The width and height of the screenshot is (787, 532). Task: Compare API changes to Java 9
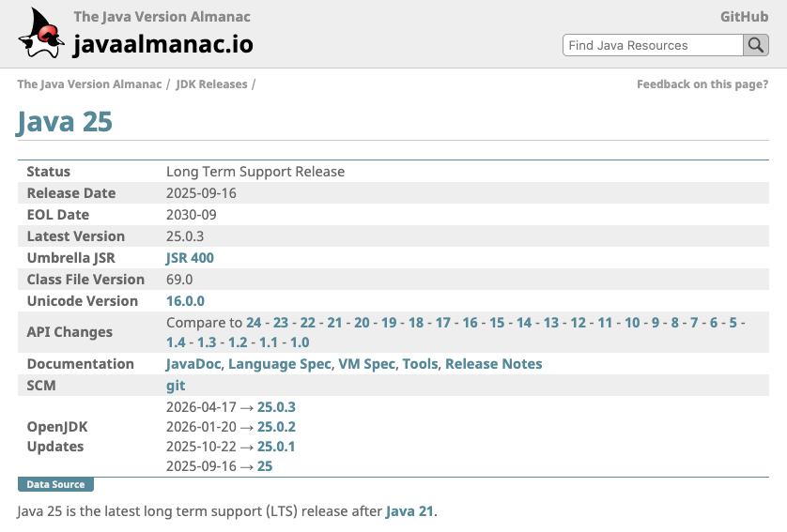click(656, 323)
